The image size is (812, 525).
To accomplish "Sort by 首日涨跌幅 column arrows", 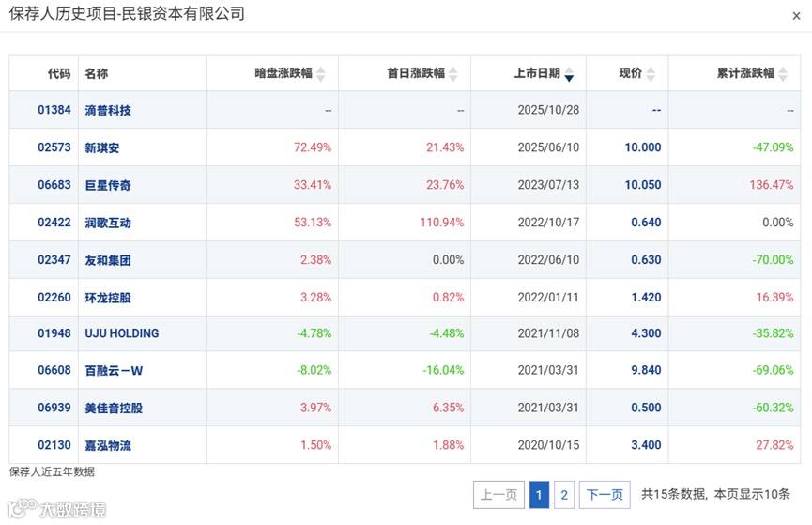I will pyautogui.click(x=453, y=74).
